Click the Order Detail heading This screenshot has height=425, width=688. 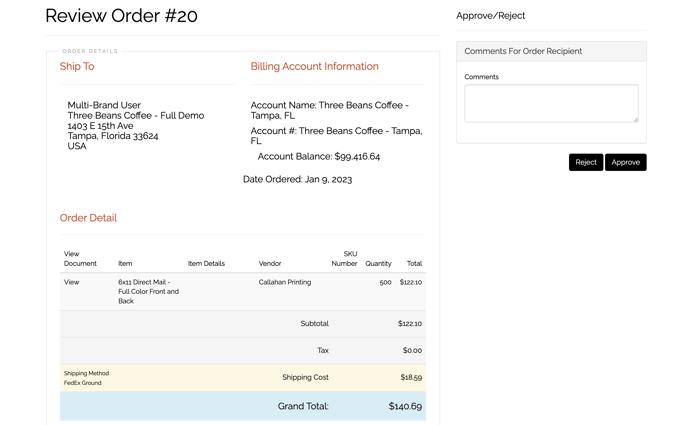(88, 217)
